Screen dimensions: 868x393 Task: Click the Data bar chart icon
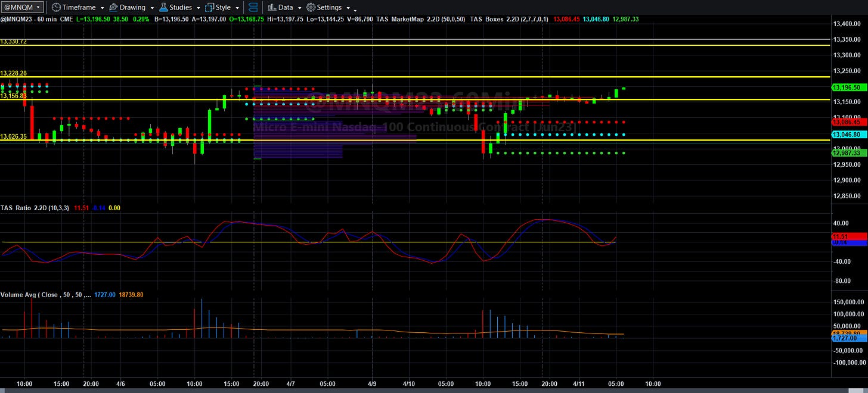[271, 8]
